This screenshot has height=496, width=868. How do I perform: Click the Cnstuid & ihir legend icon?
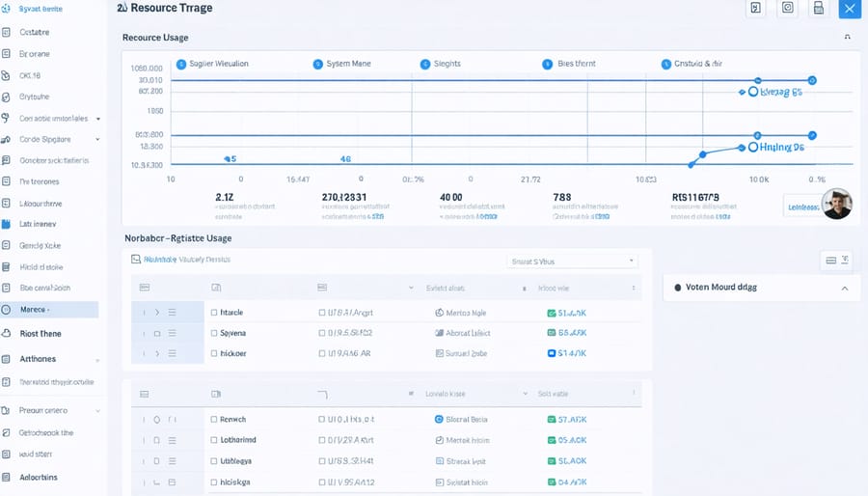point(665,65)
